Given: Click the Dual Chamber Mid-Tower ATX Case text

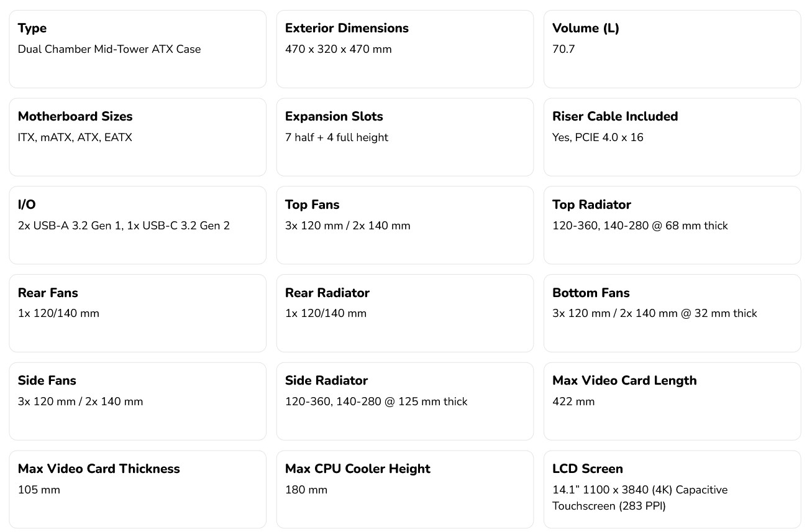Looking at the screenshot, I should pos(109,49).
